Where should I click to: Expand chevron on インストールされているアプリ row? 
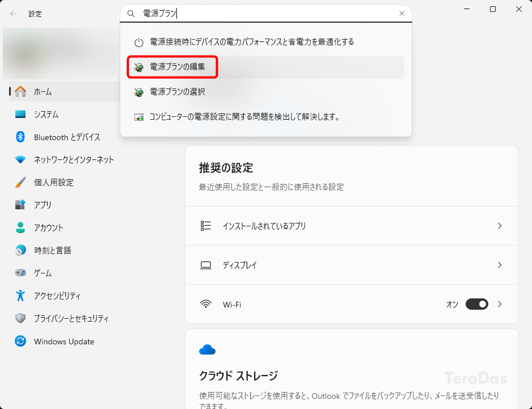(500, 226)
